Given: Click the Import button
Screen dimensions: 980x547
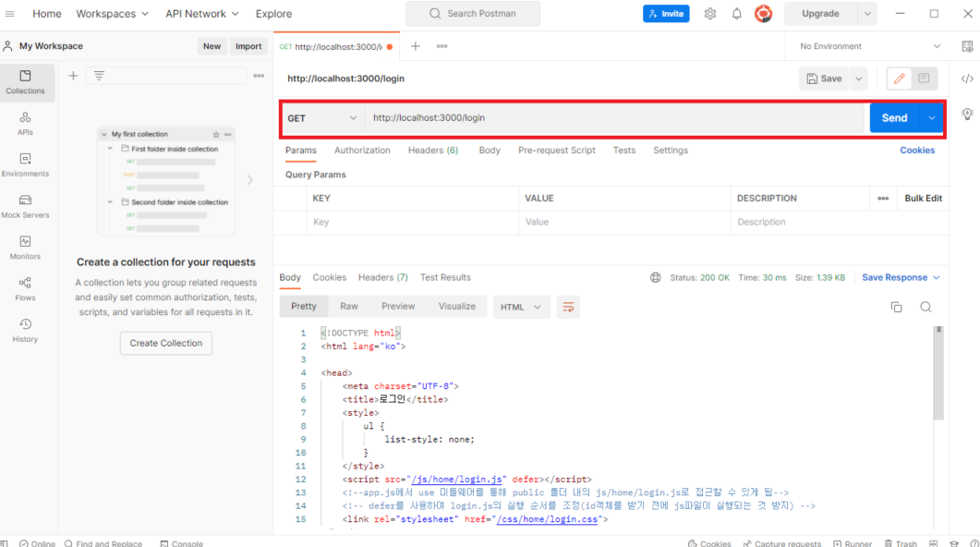Looking at the screenshot, I should 248,46.
